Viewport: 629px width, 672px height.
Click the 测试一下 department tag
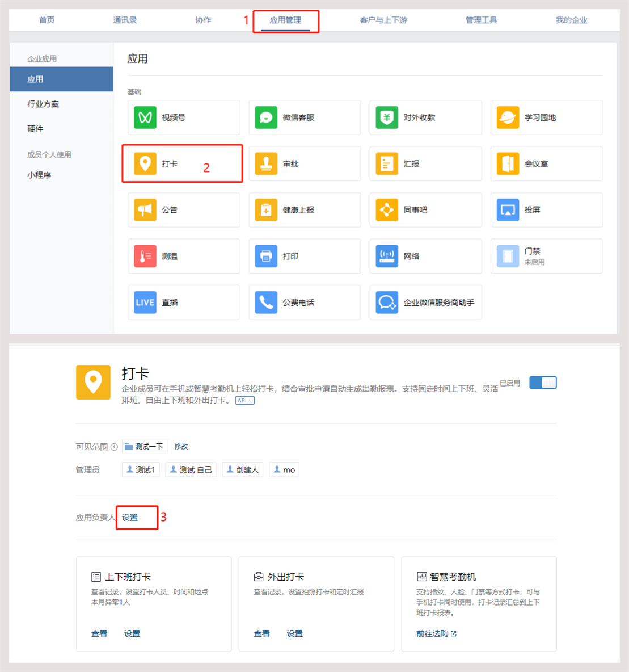point(145,447)
